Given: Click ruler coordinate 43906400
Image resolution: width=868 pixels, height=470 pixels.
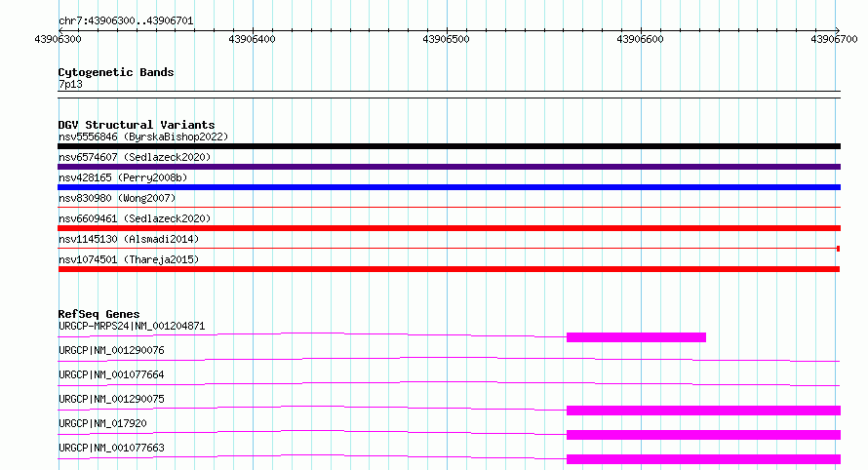Looking at the screenshot, I should pos(252,39).
